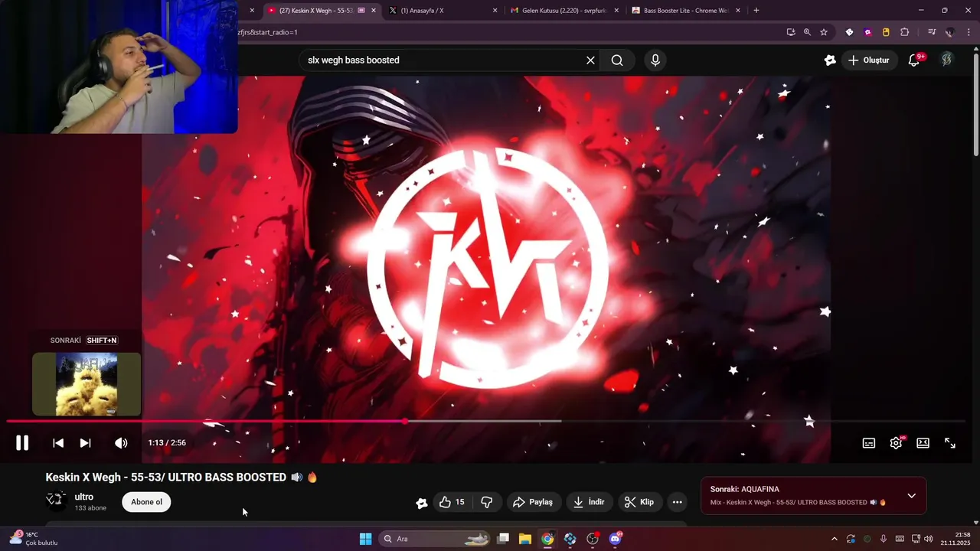This screenshot has width=980, height=551.
Task: Bookmark this page with star icon
Action: pos(824,32)
